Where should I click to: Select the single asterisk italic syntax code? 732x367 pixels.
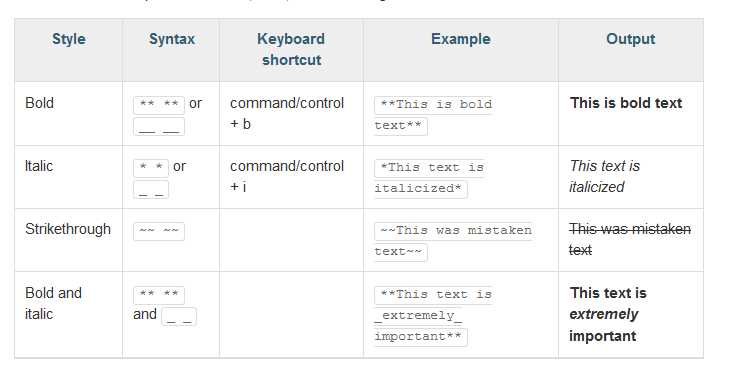click(151, 168)
